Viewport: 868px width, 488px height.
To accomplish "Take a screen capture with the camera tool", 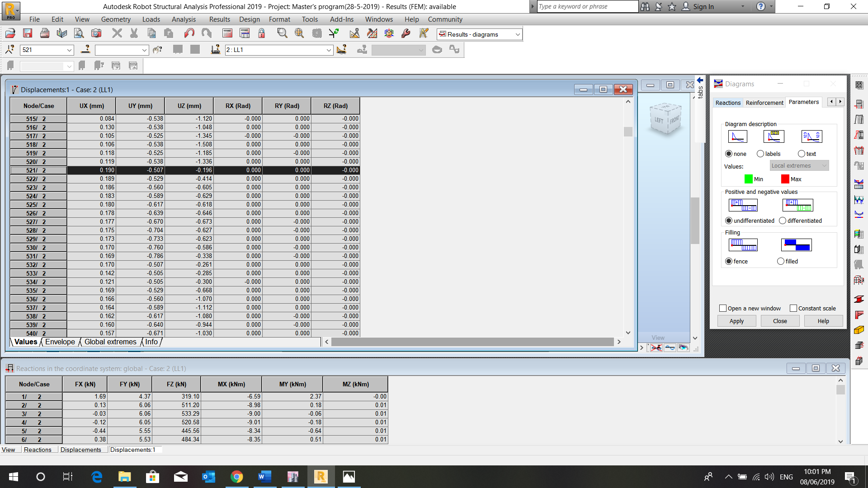I will click(x=96, y=33).
